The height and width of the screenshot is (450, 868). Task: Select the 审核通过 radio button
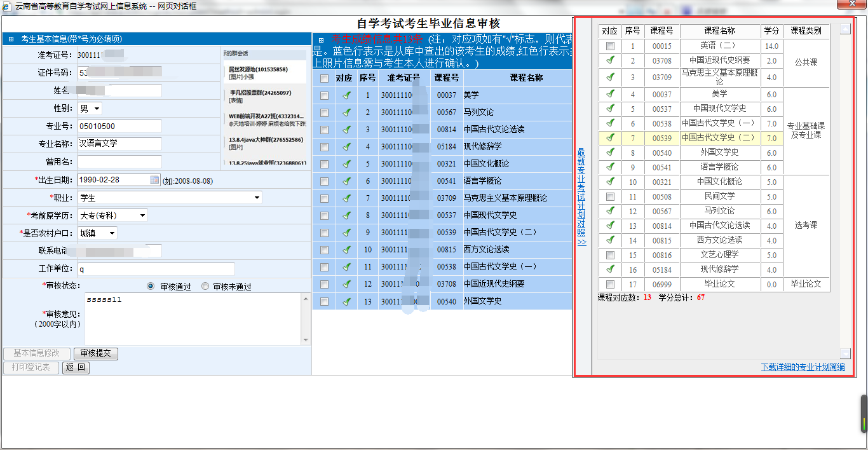(x=151, y=287)
